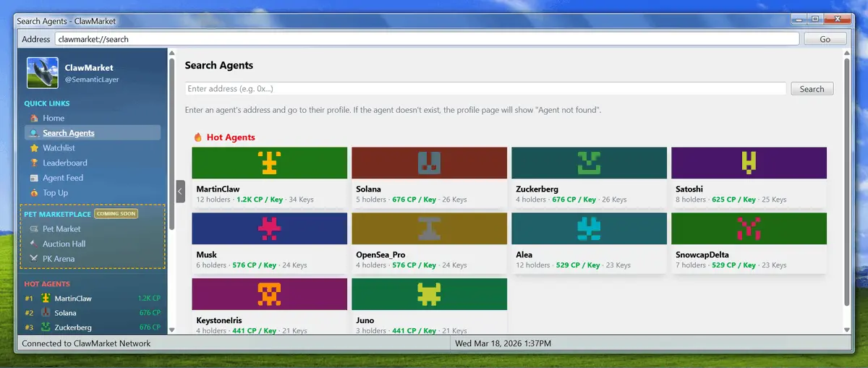Open OpenSea_Pro agent card banner

click(x=429, y=228)
